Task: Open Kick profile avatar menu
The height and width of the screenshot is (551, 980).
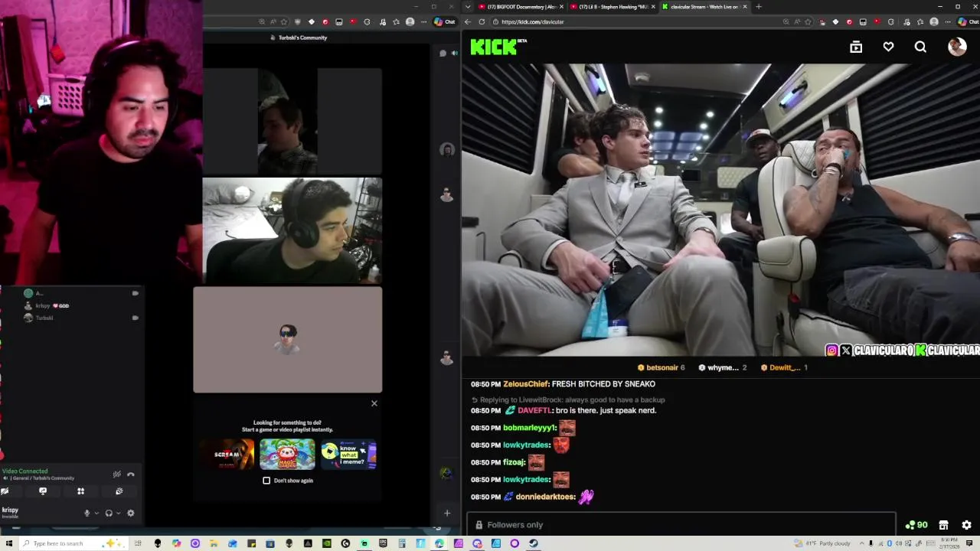Action: point(957,47)
